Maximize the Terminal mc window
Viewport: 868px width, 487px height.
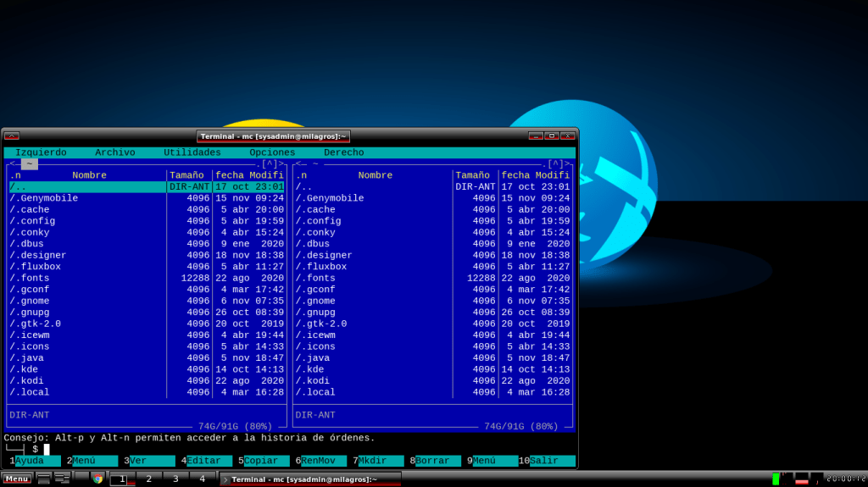[551, 136]
